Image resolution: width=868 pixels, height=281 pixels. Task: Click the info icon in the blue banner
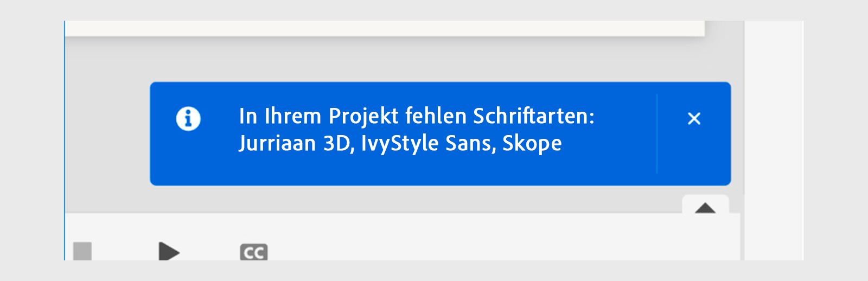point(188,118)
